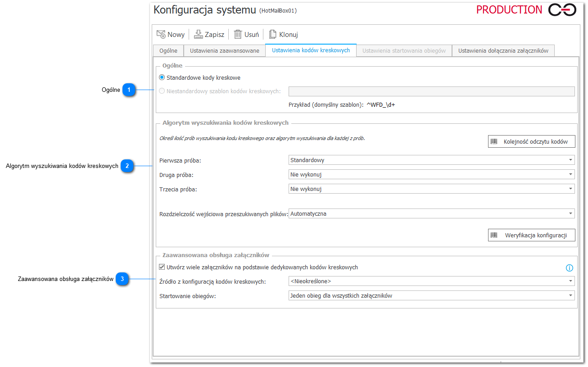
Task: Toggle Utwórz wiele załączników checkbox
Action: (162, 267)
